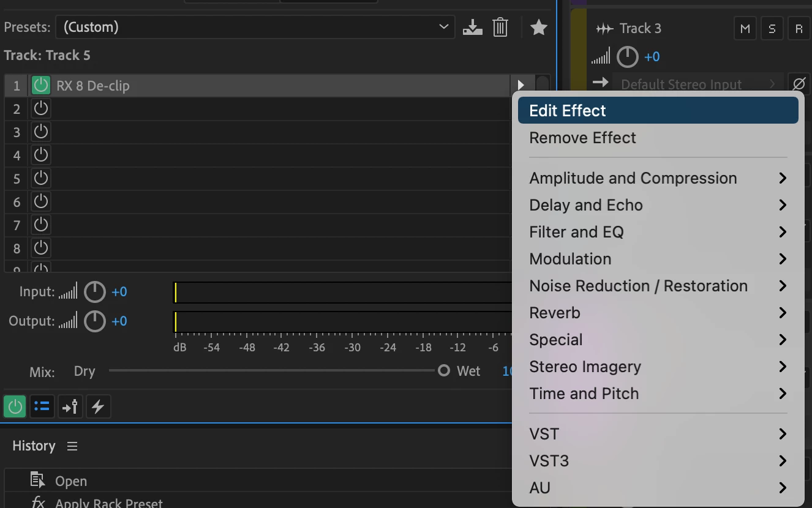
Task: Click Track 3 input arrow icon
Action: (601, 83)
